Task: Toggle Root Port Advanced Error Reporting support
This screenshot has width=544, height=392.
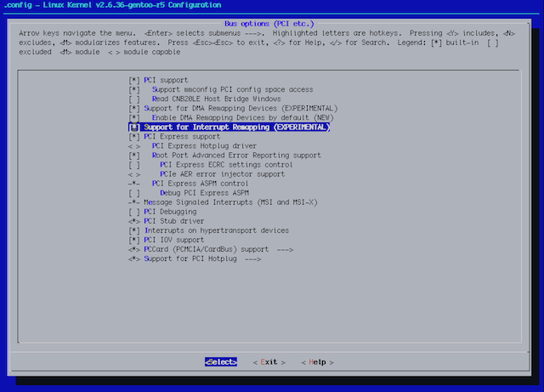Action: click(x=134, y=156)
